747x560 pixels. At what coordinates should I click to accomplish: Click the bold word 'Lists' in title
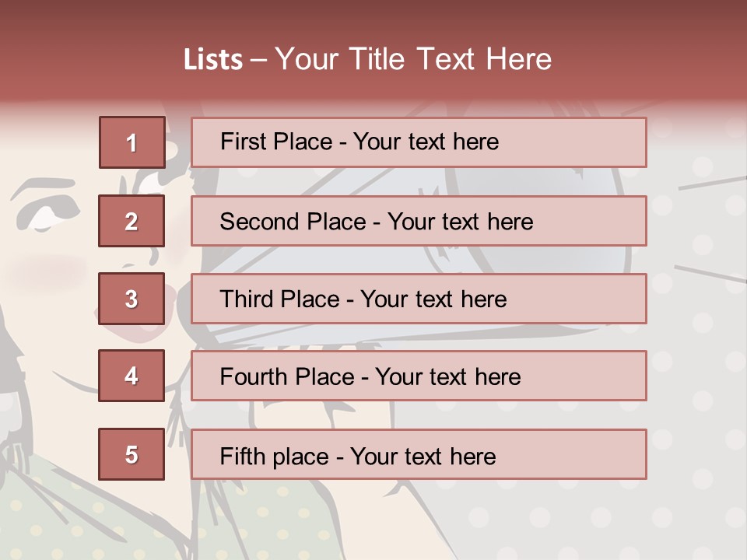pyautogui.click(x=213, y=60)
